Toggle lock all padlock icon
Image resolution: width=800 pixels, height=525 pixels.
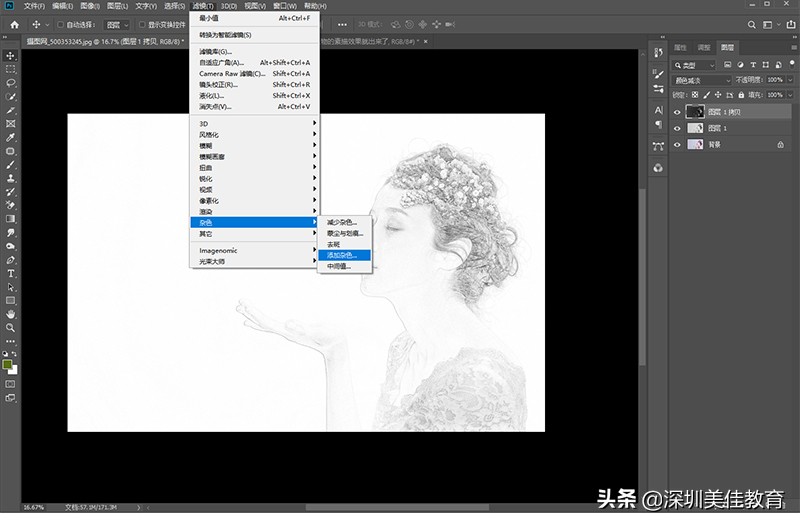point(741,95)
